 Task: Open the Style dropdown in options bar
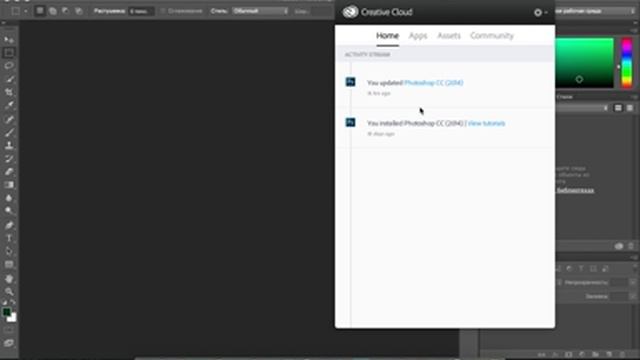click(260, 11)
